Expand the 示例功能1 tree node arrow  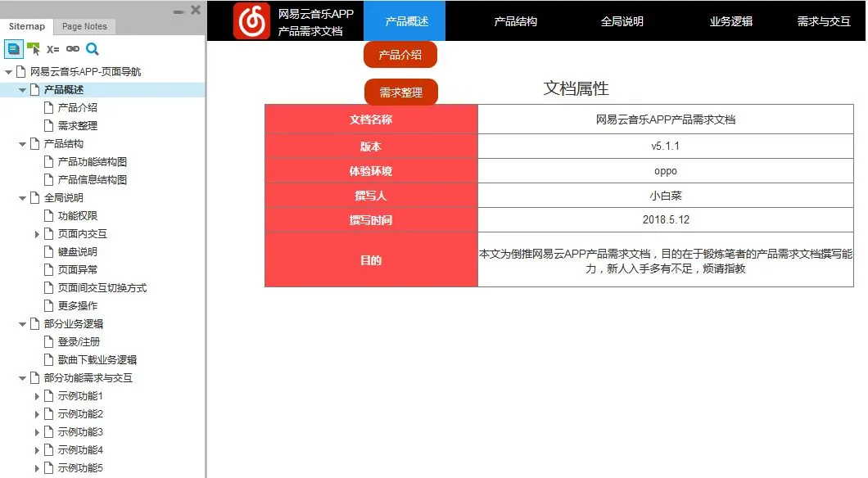tap(37, 396)
